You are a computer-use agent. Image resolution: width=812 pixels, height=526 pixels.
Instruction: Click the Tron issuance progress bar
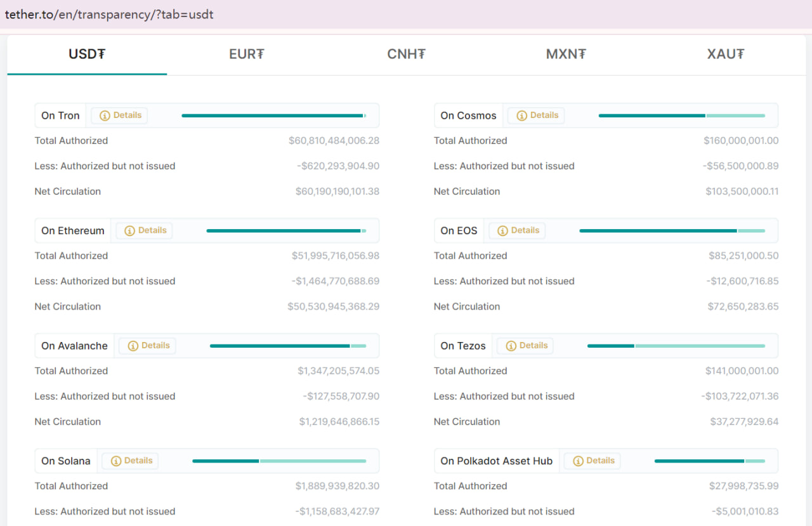(x=274, y=115)
